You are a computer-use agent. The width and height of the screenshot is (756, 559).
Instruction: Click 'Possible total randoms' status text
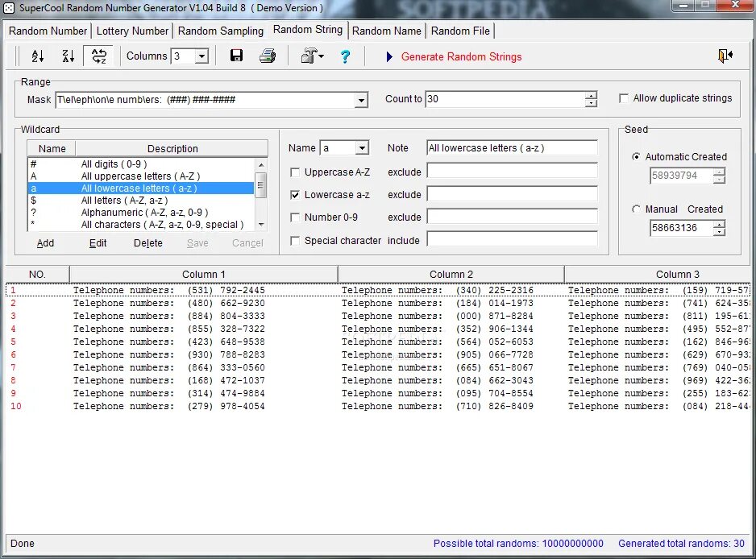pyautogui.click(x=518, y=543)
